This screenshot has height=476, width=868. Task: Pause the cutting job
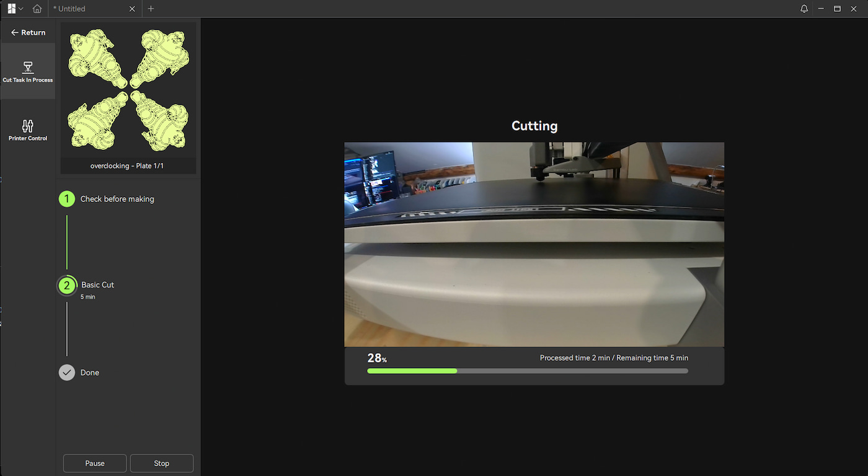click(95, 463)
